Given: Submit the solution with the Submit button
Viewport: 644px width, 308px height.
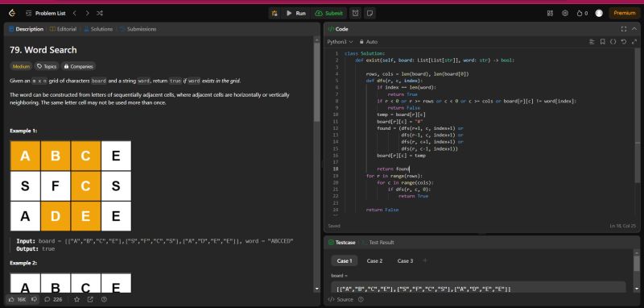Looking at the screenshot, I should pyautogui.click(x=329, y=13).
